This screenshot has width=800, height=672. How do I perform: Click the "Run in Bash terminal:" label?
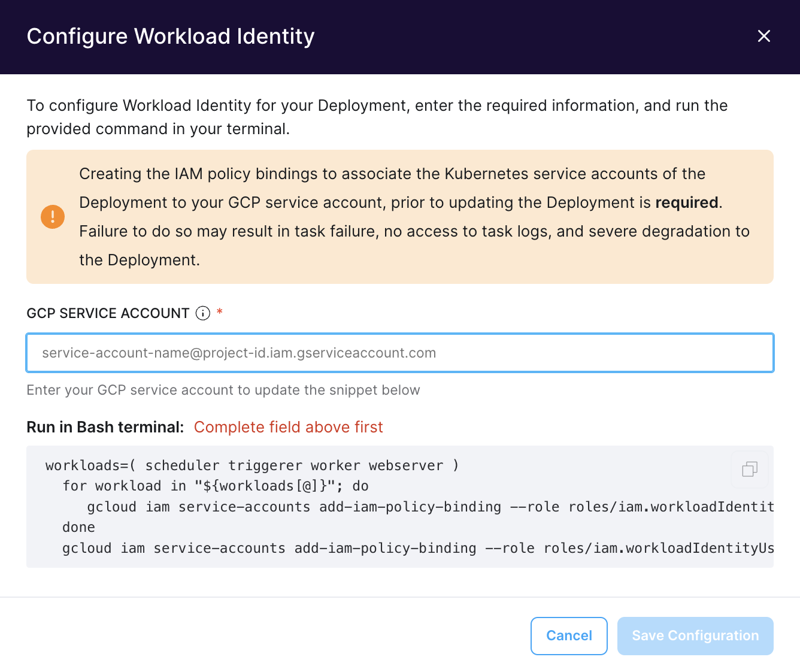(105, 427)
